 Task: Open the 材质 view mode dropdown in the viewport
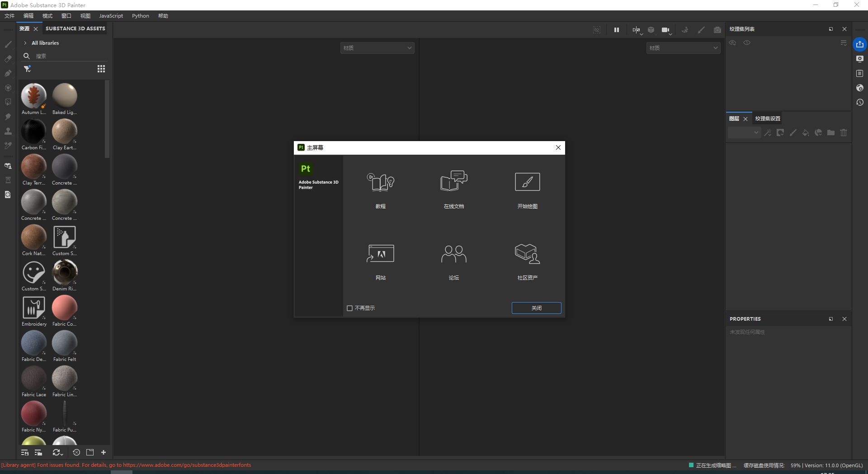(x=377, y=47)
